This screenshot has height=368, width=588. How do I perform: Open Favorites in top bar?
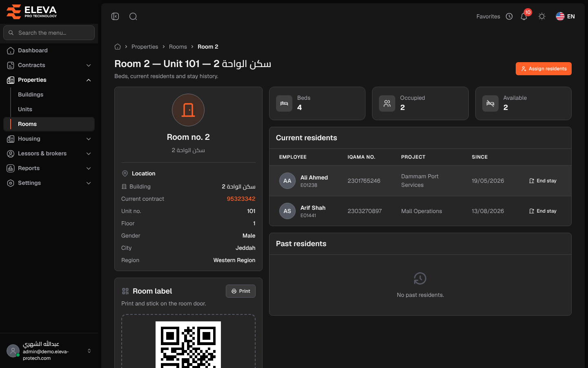click(488, 16)
